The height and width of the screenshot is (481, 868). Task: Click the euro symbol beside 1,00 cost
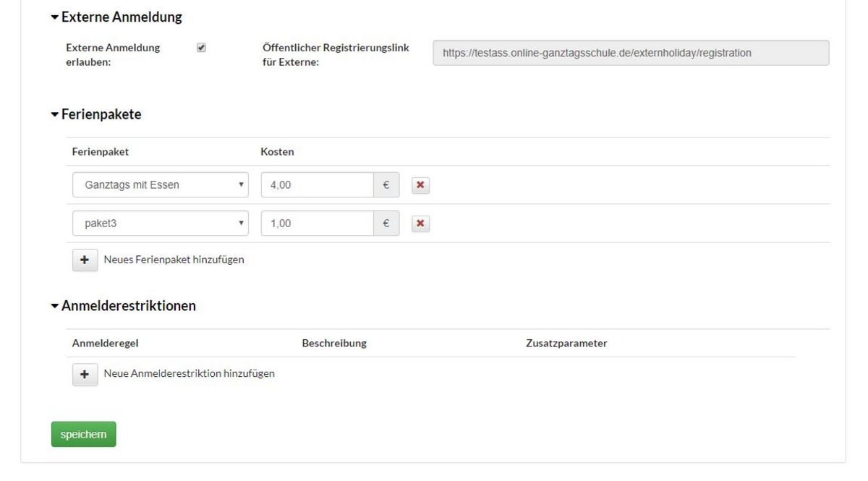386,224
